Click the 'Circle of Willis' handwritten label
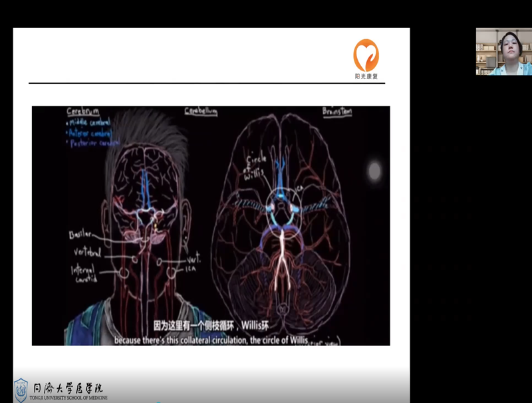The width and height of the screenshot is (532, 403). (255, 166)
